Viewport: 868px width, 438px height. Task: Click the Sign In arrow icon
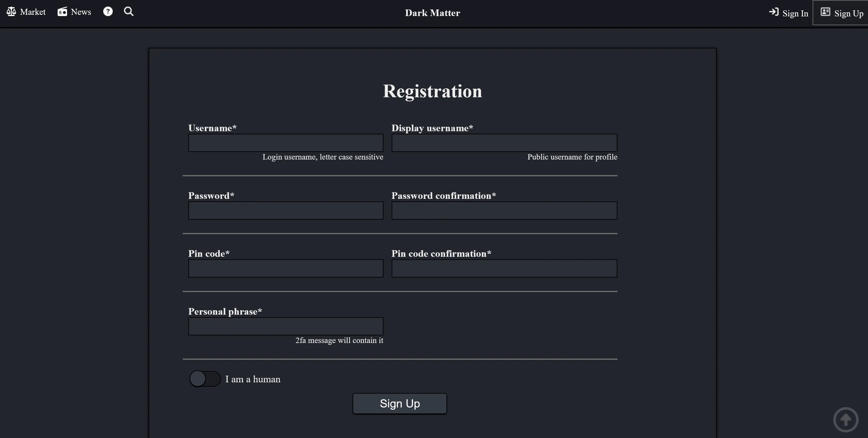coord(774,12)
